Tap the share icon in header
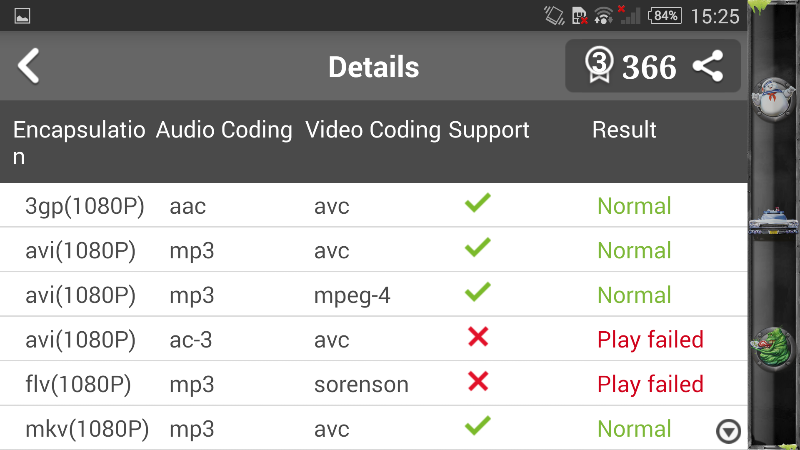Image resolution: width=800 pixels, height=450 pixels. (708, 67)
